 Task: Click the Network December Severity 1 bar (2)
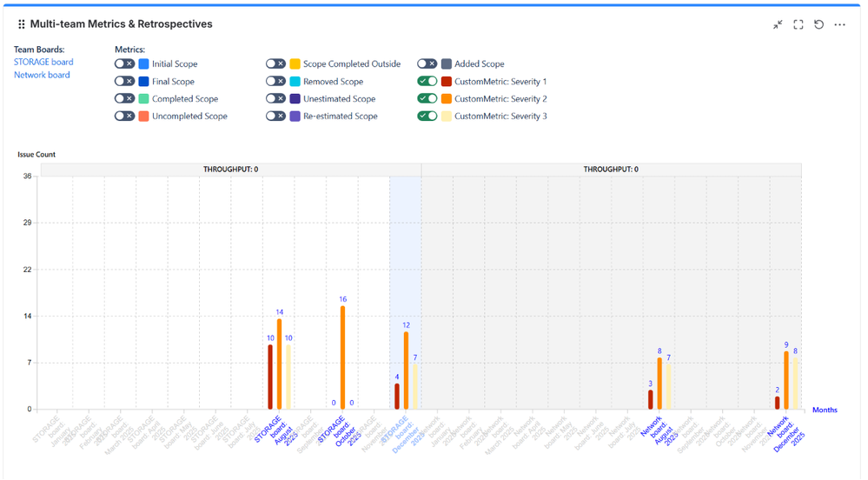coord(778,403)
